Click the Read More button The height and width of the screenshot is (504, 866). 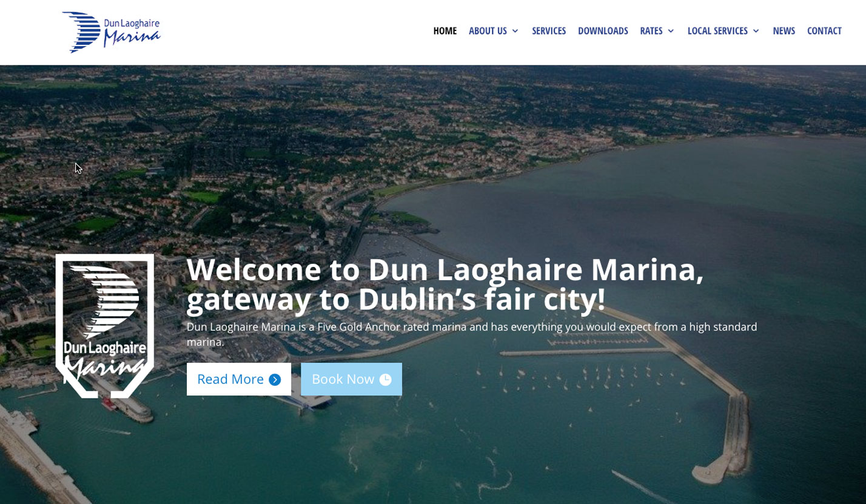coord(239,379)
